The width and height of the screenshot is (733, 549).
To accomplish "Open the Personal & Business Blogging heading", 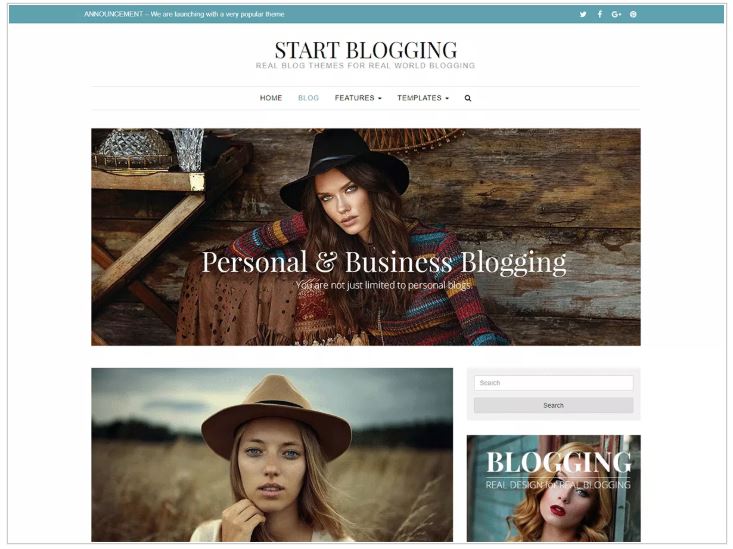I will tap(384, 262).
